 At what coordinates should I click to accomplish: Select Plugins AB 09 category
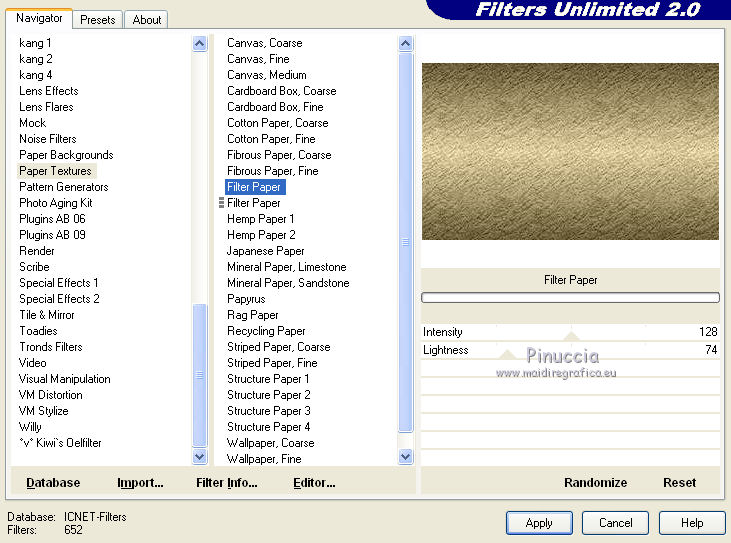point(52,235)
